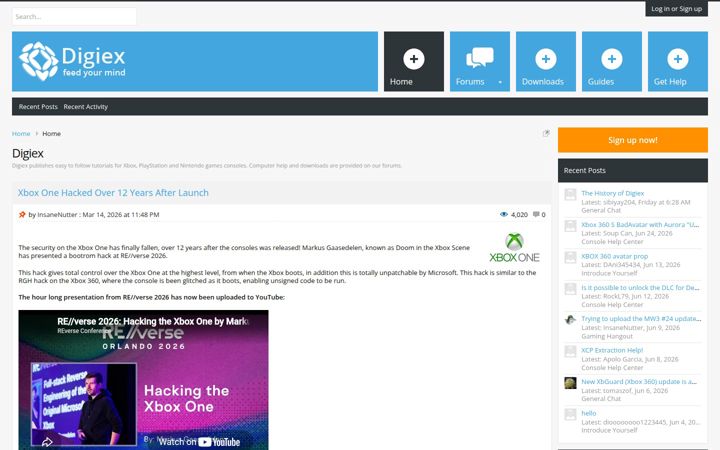Viewport: 720px width, 450px height.
Task: Open Xbox One Hacked article title link
Action: pyautogui.click(x=113, y=193)
